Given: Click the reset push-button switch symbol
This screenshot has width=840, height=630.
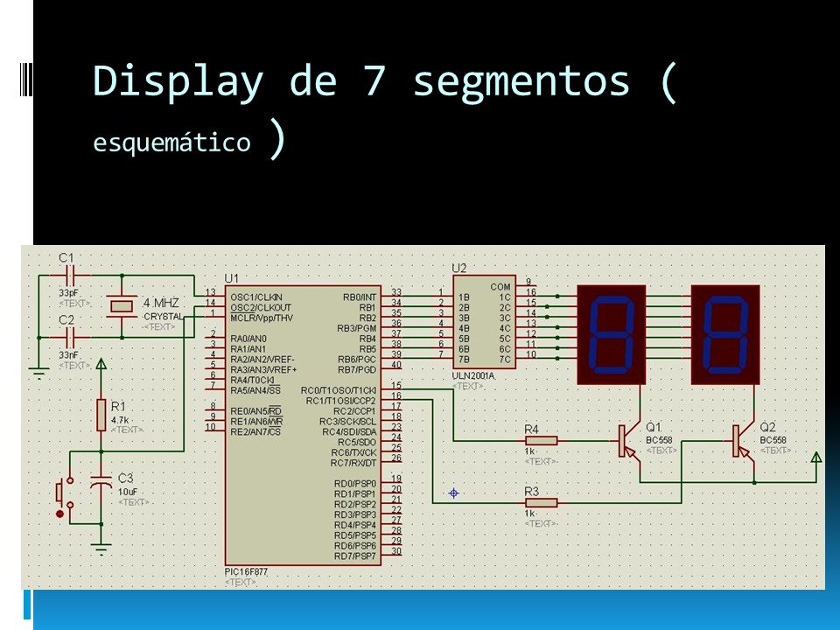Looking at the screenshot, I should point(64,492).
